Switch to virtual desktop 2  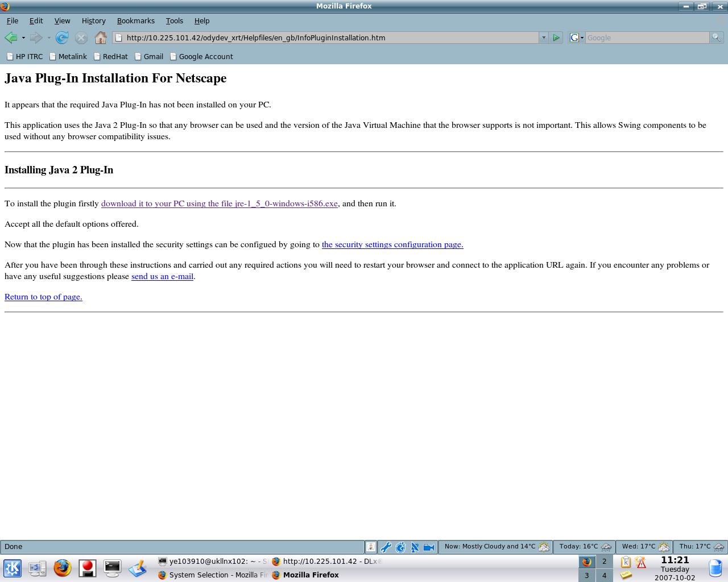click(604, 562)
